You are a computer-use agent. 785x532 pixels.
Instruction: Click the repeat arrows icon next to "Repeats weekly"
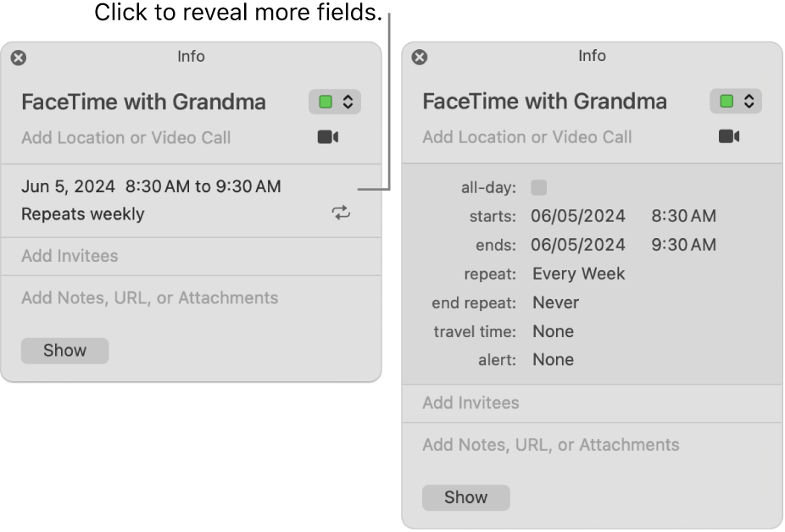[341, 213]
